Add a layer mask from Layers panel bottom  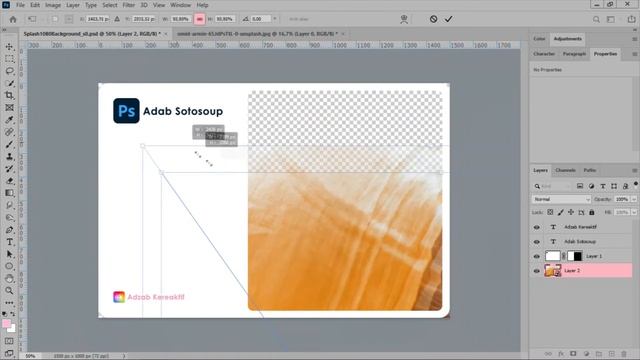click(573, 353)
